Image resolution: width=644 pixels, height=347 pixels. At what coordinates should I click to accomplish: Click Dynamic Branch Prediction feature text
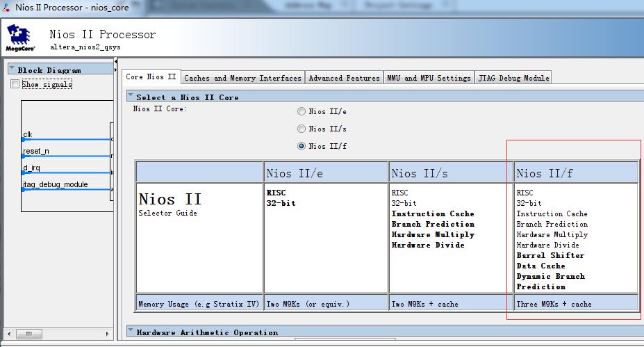(551, 281)
